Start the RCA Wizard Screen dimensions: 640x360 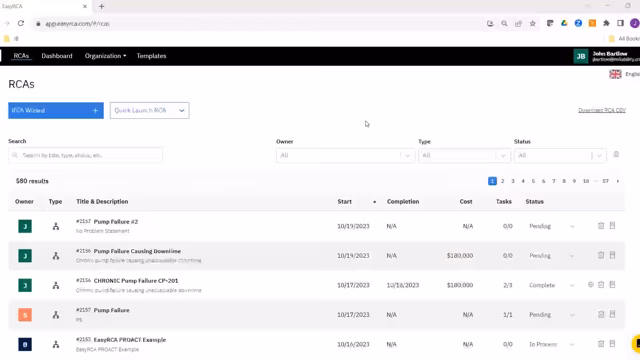[x=56, y=111]
